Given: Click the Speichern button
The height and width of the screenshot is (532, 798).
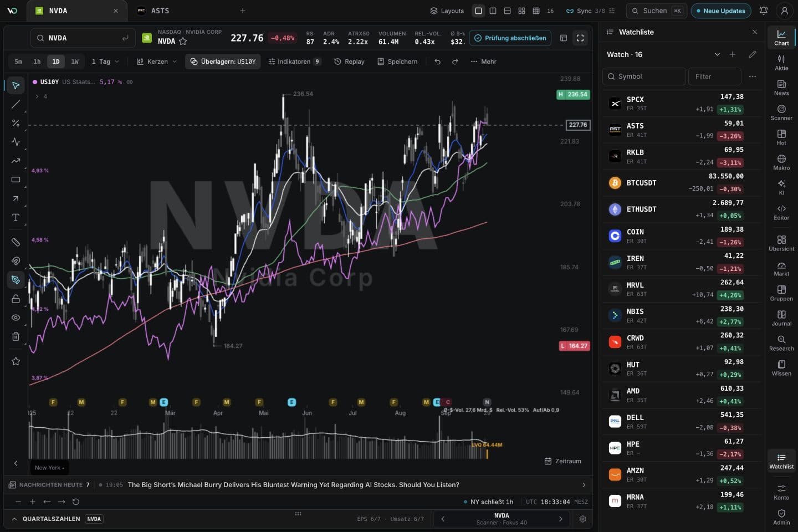Looking at the screenshot, I should 397,62.
